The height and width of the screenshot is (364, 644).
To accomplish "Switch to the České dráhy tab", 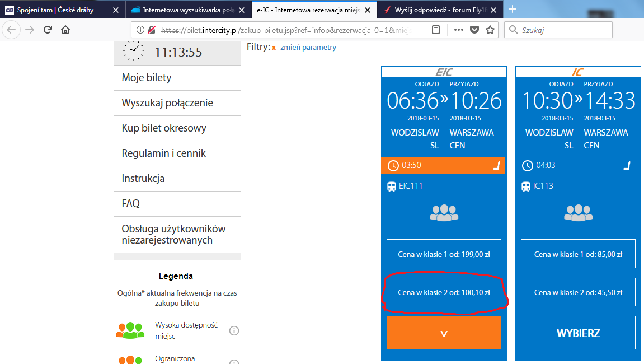I will (x=55, y=10).
